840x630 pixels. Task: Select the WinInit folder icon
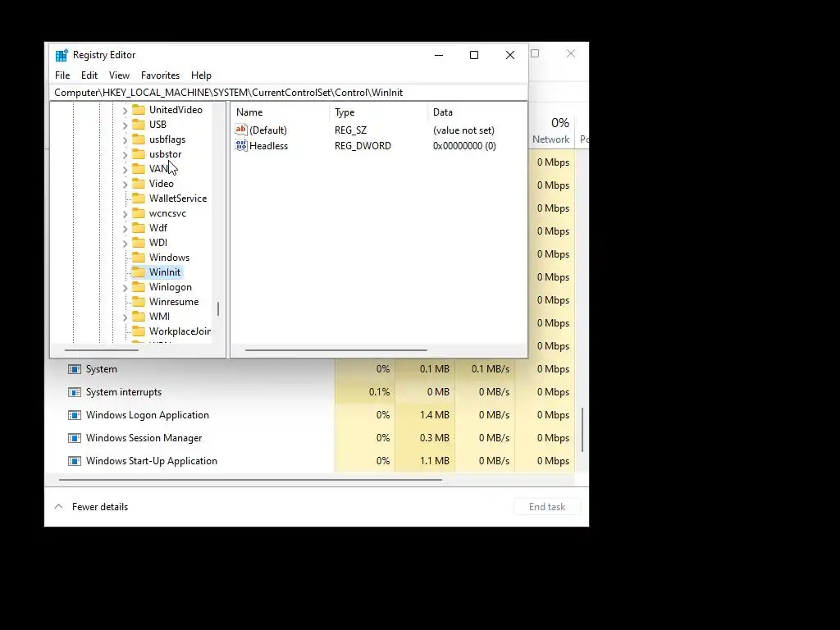point(139,272)
